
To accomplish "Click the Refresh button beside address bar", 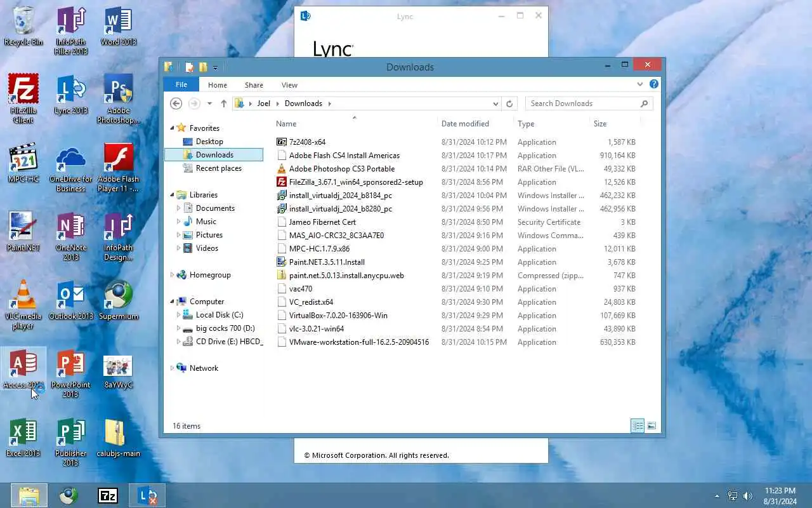I will coord(509,104).
